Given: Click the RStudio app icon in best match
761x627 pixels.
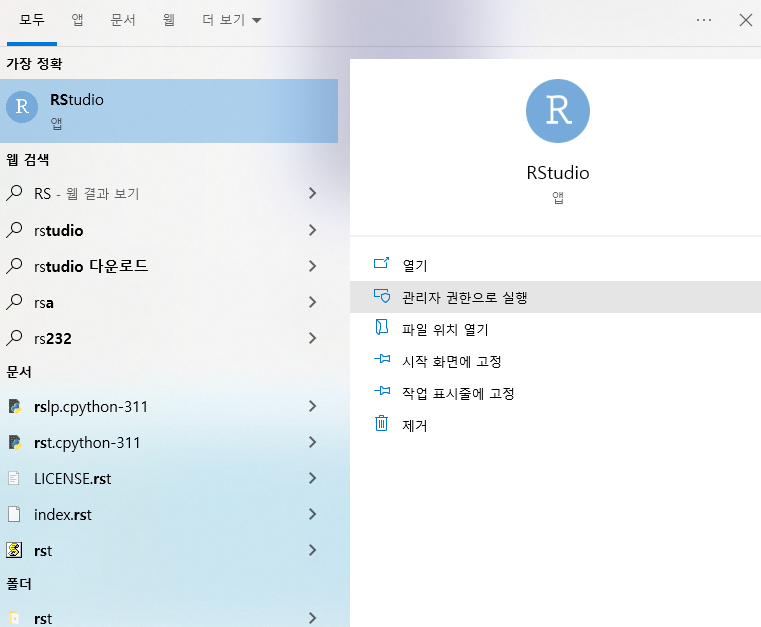Looking at the screenshot, I should coord(22,107).
